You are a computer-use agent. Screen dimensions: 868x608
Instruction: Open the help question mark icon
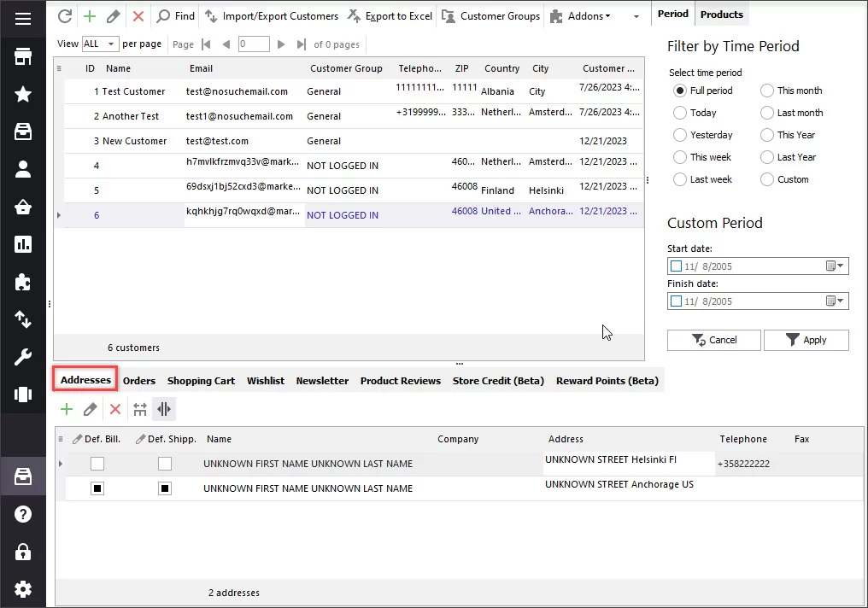pyautogui.click(x=23, y=514)
